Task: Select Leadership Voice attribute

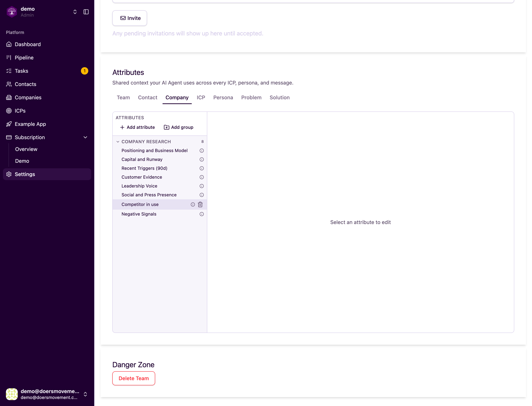Action: [139, 186]
